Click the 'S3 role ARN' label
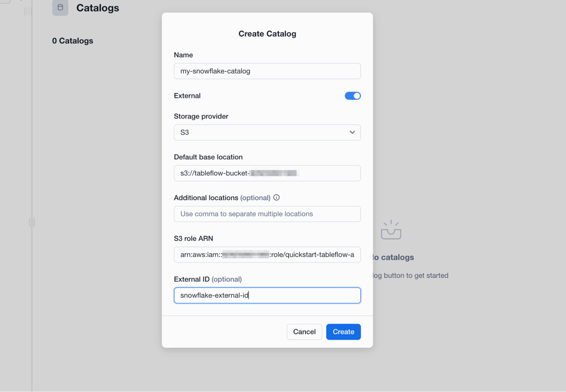The image size is (566, 392). (x=193, y=238)
